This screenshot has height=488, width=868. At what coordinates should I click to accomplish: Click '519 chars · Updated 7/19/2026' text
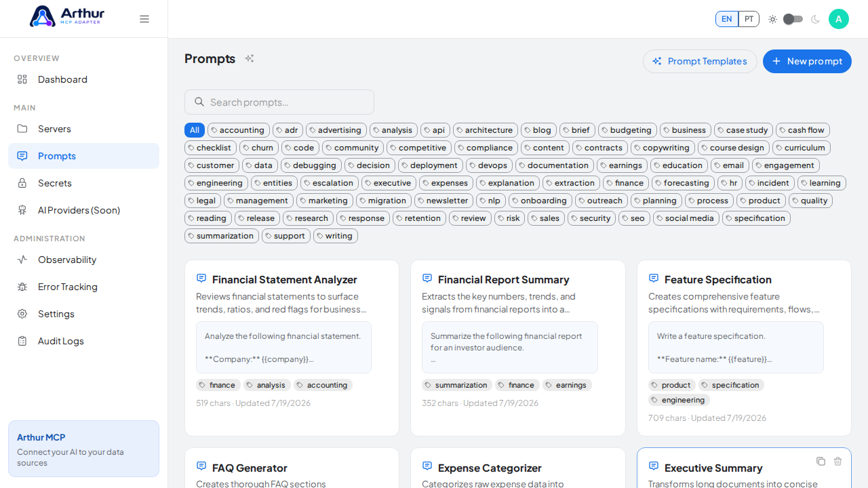coord(254,403)
